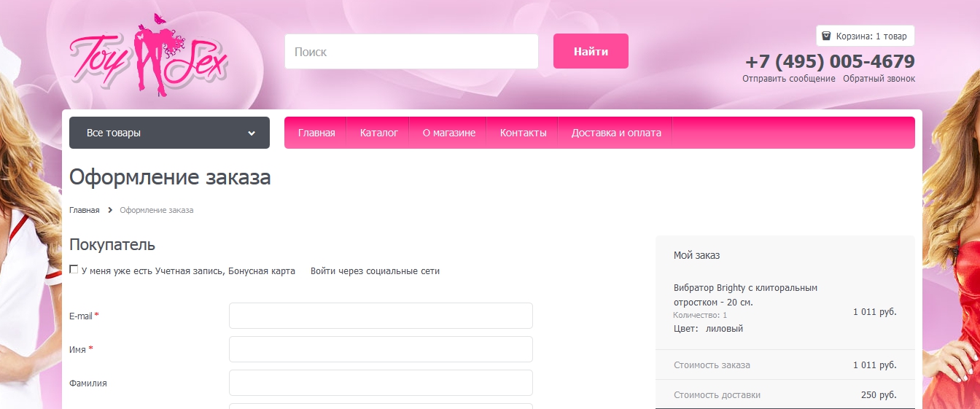The image size is (980, 409).
Task: Click into the Фамилия input field
Action: tap(381, 383)
